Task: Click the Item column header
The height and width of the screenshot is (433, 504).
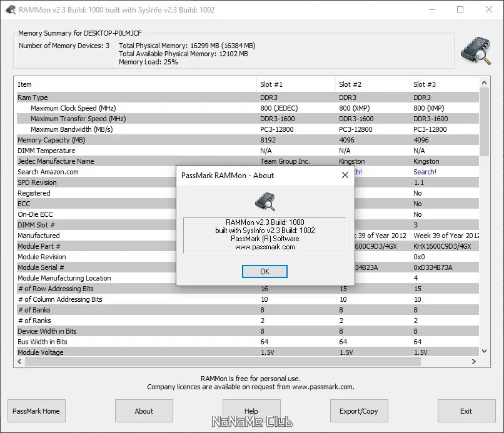Action: (136, 84)
